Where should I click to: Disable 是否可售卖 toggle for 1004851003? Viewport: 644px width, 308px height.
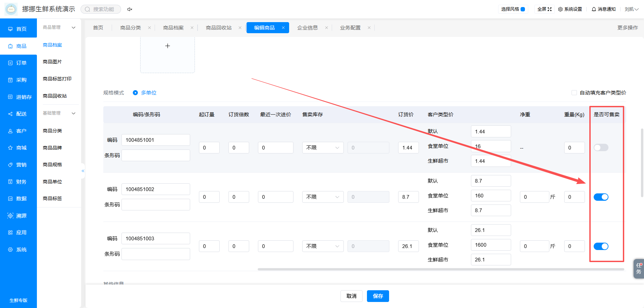point(601,246)
